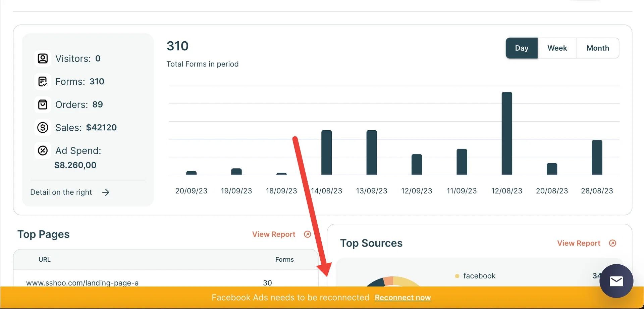Open the mail chat bubble icon

[616, 281]
